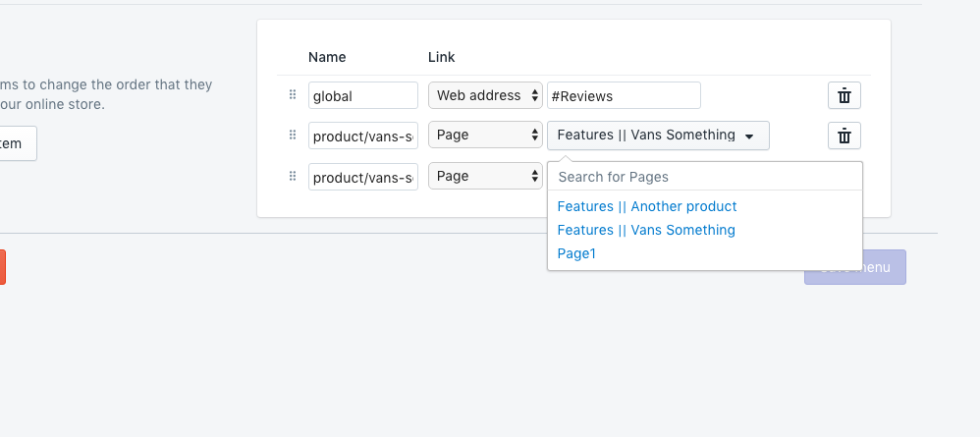
Task: Pick Page1 from the pages list
Action: click(576, 253)
